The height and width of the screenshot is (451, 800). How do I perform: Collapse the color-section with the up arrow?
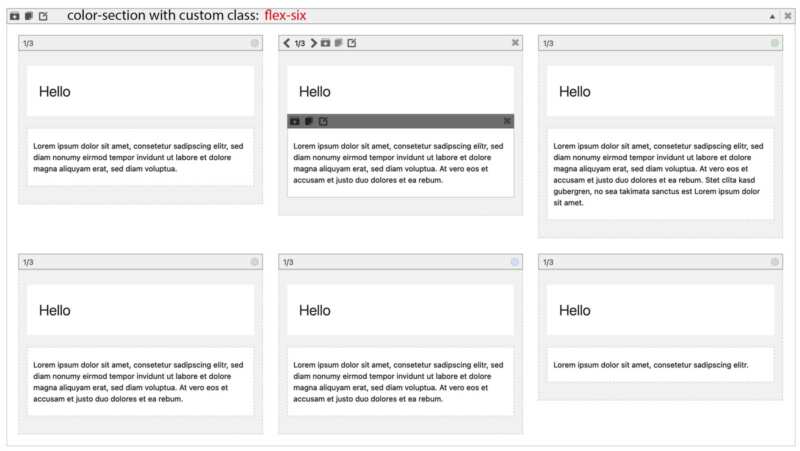point(772,17)
